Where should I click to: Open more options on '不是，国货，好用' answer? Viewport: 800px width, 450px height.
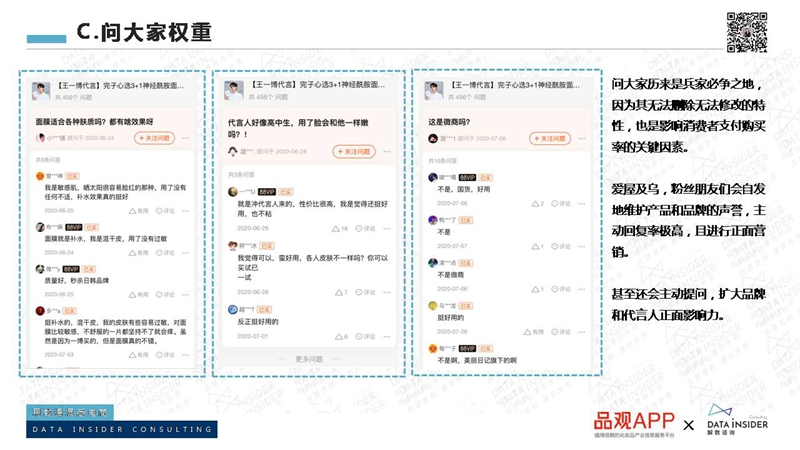click(582, 204)
